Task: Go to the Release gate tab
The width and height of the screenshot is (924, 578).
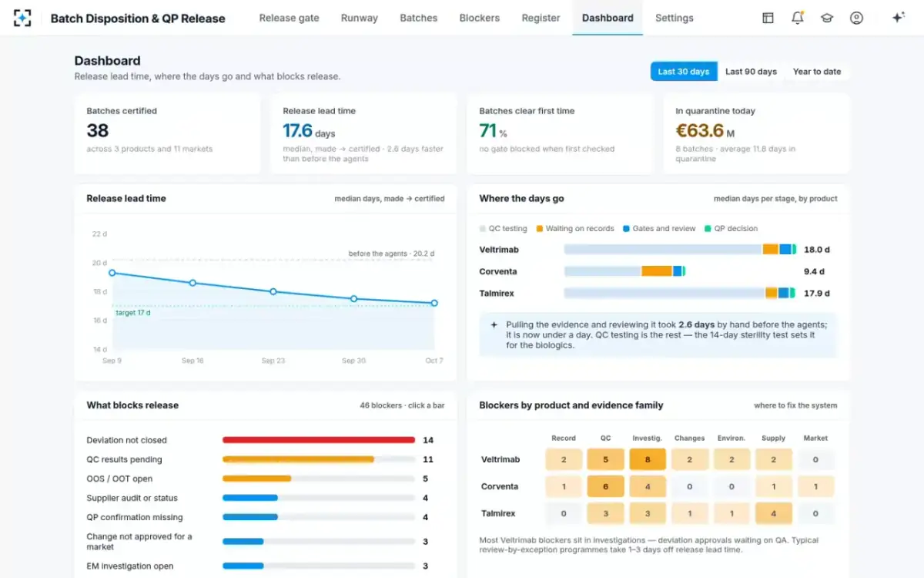Action: (x=289, y=18)
